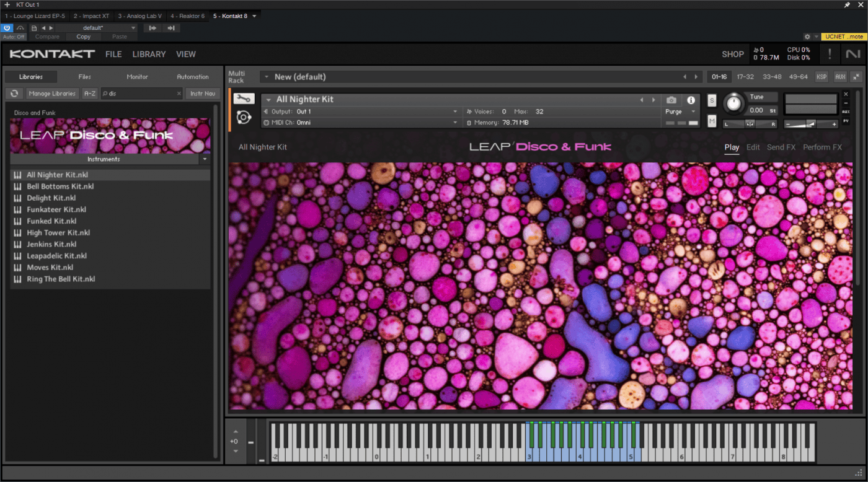
Task: Click Manage Libraries button
Action: [x=52, y=94]
